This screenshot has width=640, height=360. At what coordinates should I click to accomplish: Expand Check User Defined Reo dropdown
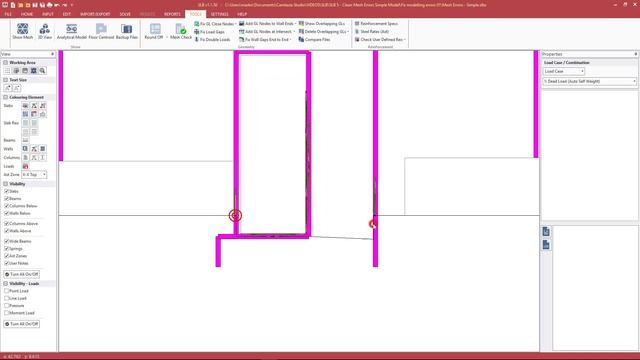pyautogui.click(x=405, y=40)
